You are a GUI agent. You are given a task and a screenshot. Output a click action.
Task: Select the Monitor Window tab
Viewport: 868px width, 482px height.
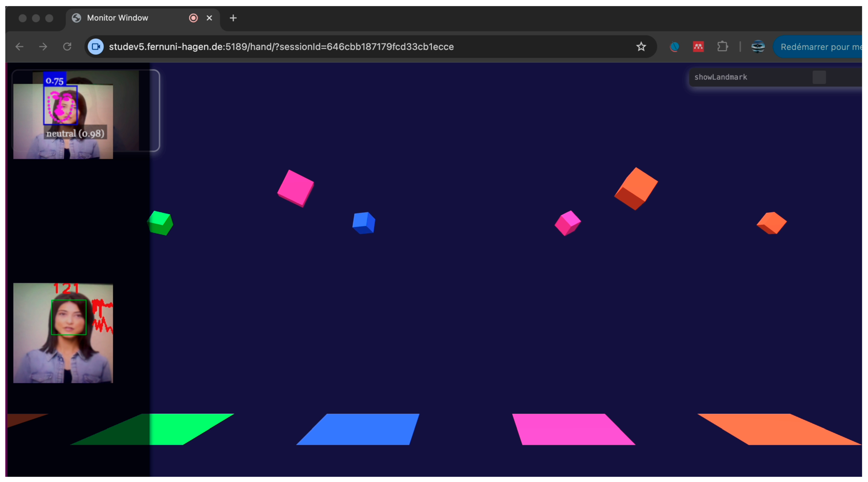(x=117, y=18)
